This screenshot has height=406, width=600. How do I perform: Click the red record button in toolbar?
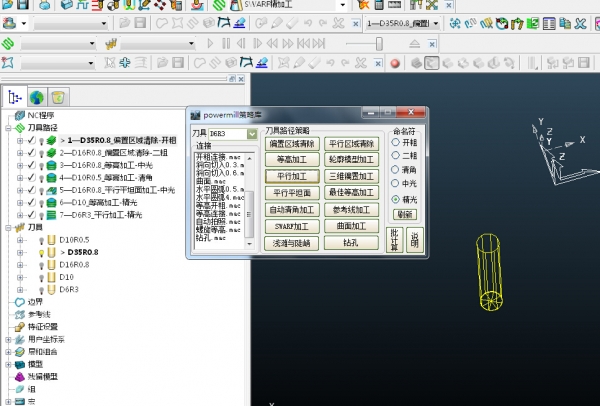click(x=396, y=63)
